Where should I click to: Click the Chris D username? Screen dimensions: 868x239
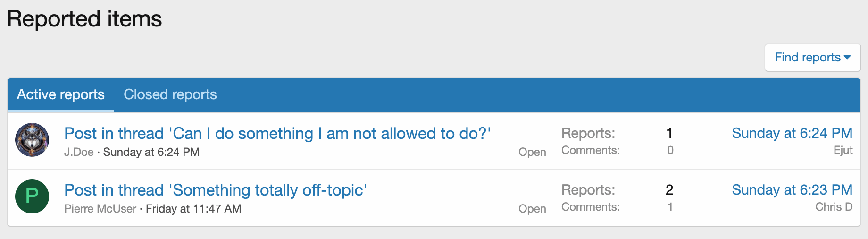(x=834, y=207)
